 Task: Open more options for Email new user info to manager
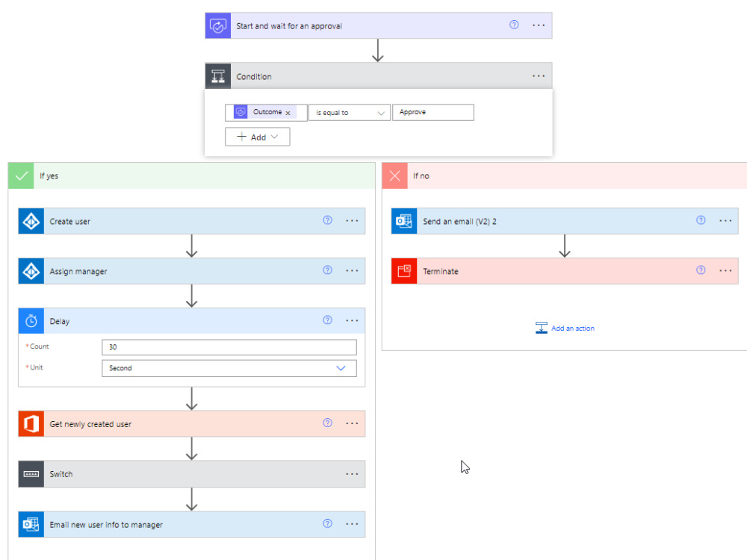pos(352,524)
